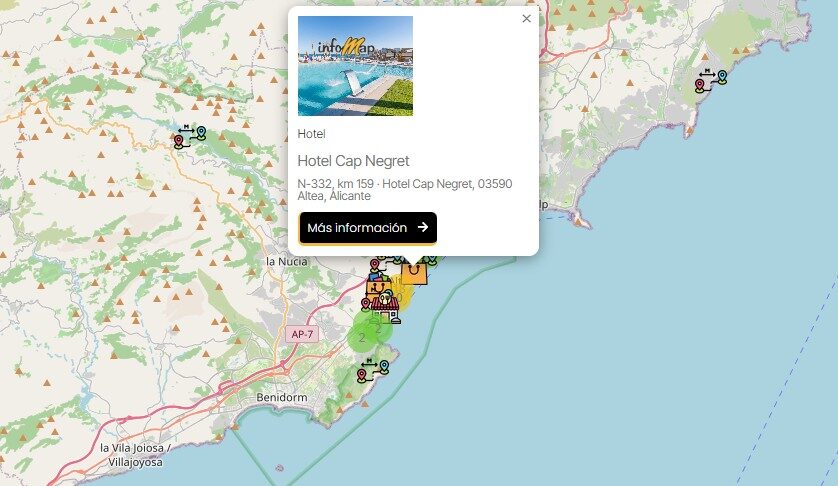Click the AP-7 highway shield label

[x=302, y=334]
